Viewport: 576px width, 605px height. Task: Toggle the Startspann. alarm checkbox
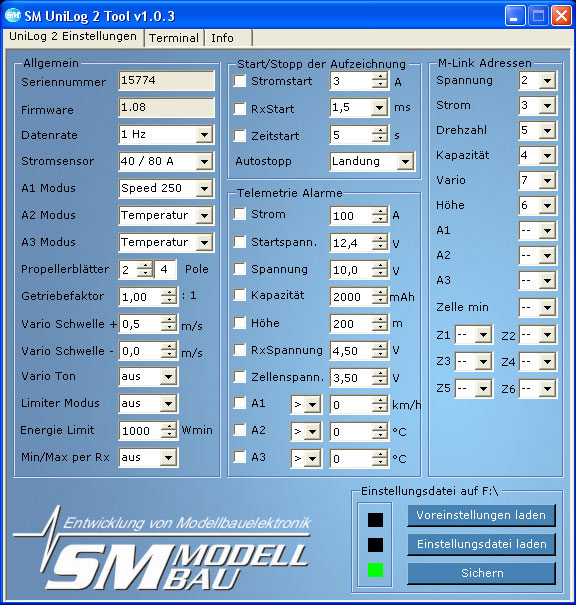pos(240,242)
